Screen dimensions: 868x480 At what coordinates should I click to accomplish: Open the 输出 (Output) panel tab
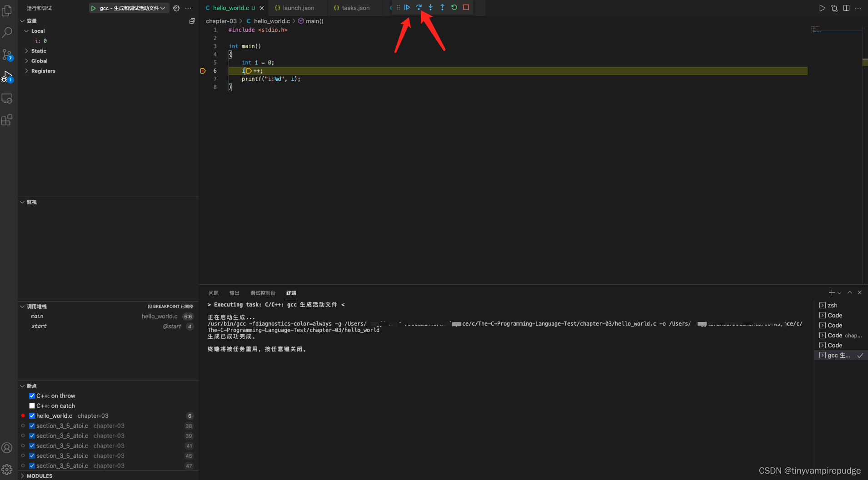pos(234,293)
